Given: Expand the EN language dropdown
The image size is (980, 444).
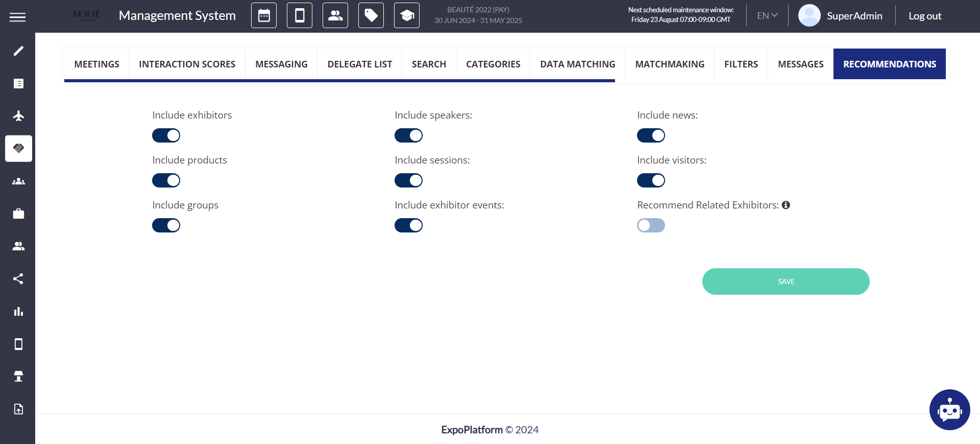Looking at the screenshot, I should click(767, 16).
